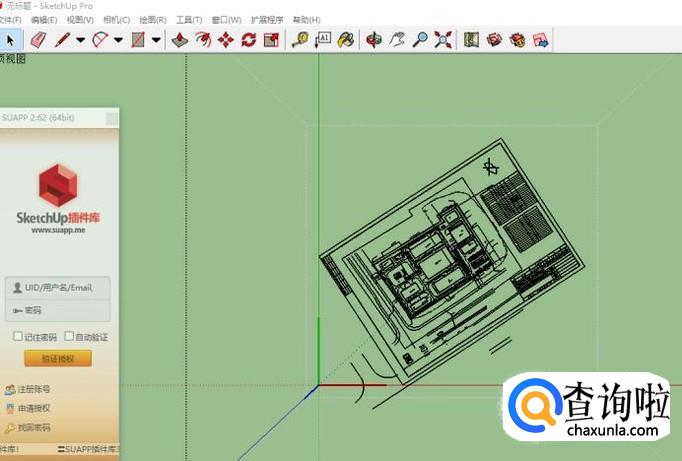Expand the Arc tool dropdown arrow

click(118, 40)
